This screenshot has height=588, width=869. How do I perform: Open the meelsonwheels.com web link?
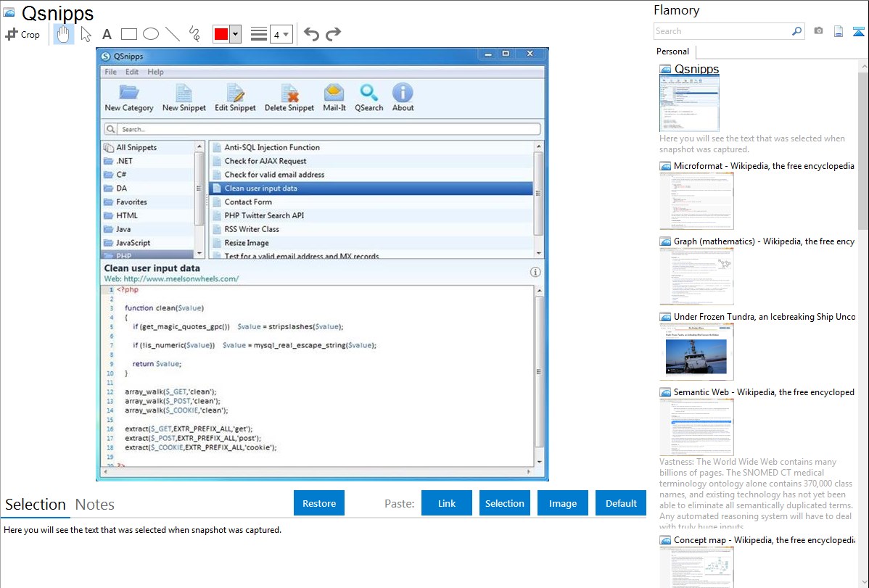(x=181, y=278)
